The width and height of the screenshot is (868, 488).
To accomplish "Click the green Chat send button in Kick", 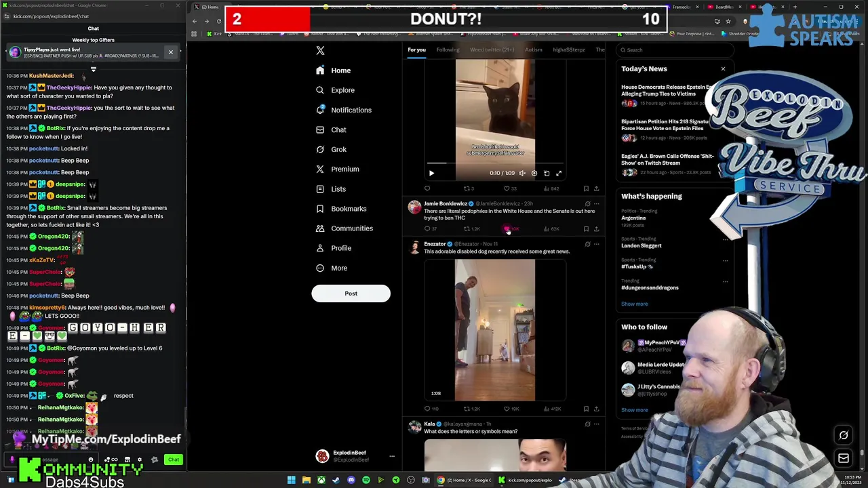I will click(174, 460).
